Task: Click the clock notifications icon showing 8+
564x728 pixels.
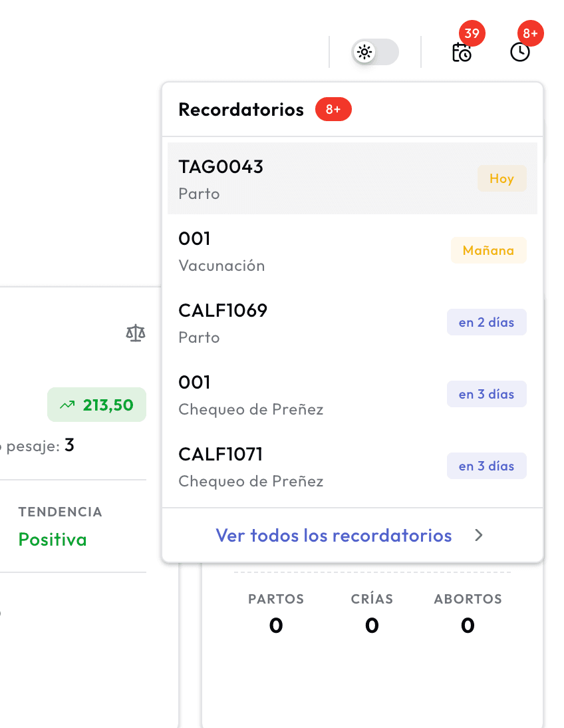Action: [x=521, y=52]
